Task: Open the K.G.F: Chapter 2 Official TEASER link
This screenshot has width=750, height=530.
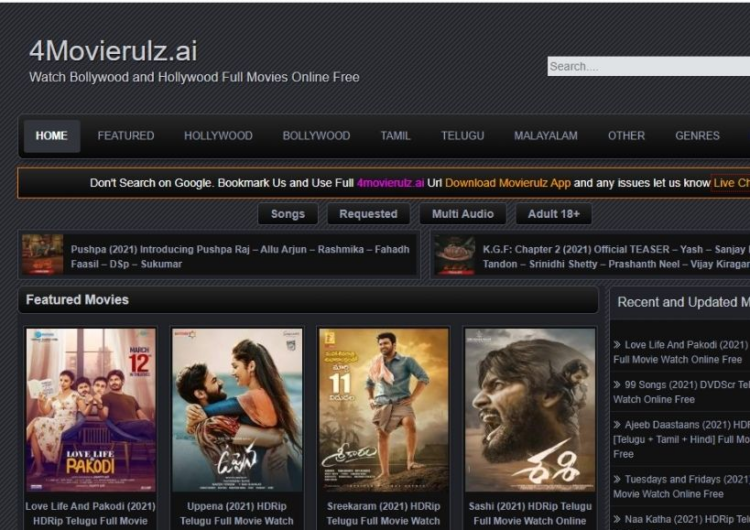Action: click(616, 256)
